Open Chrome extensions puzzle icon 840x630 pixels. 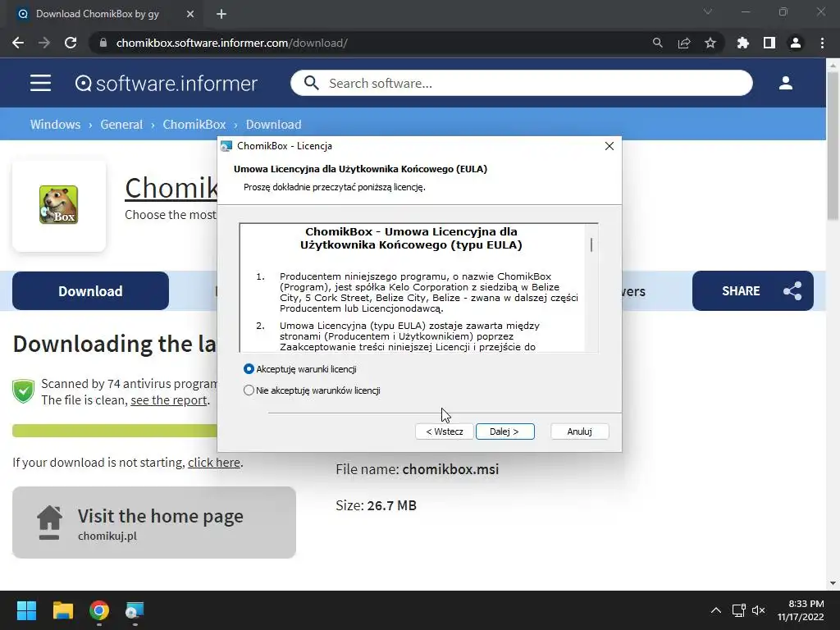(x=743, y=43)
